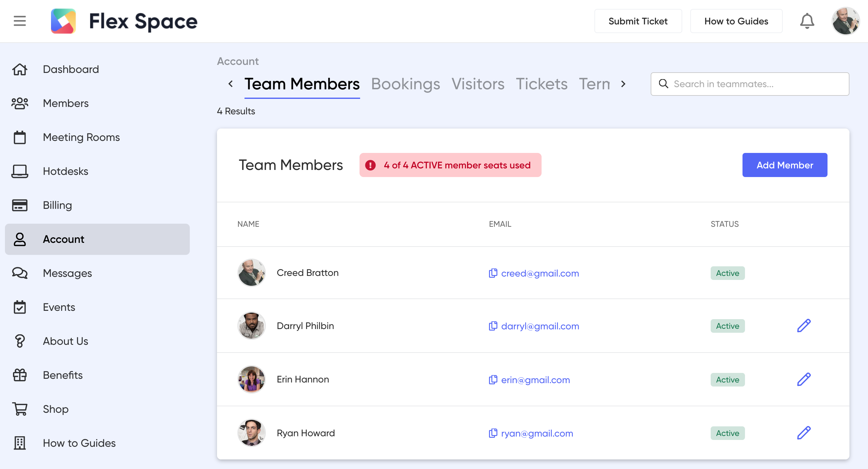
Task: Click the header How to Guides button
Action: tap(736, 21)
